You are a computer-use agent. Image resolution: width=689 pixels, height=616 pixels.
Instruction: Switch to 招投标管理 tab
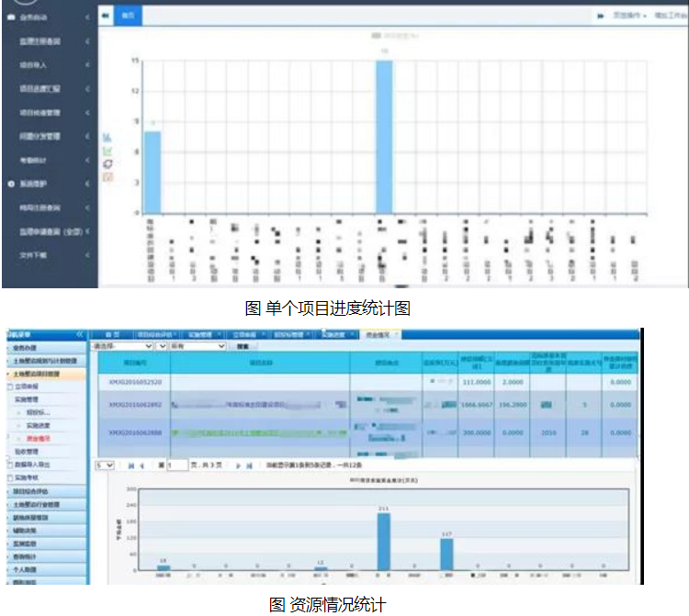coord(288,334)
